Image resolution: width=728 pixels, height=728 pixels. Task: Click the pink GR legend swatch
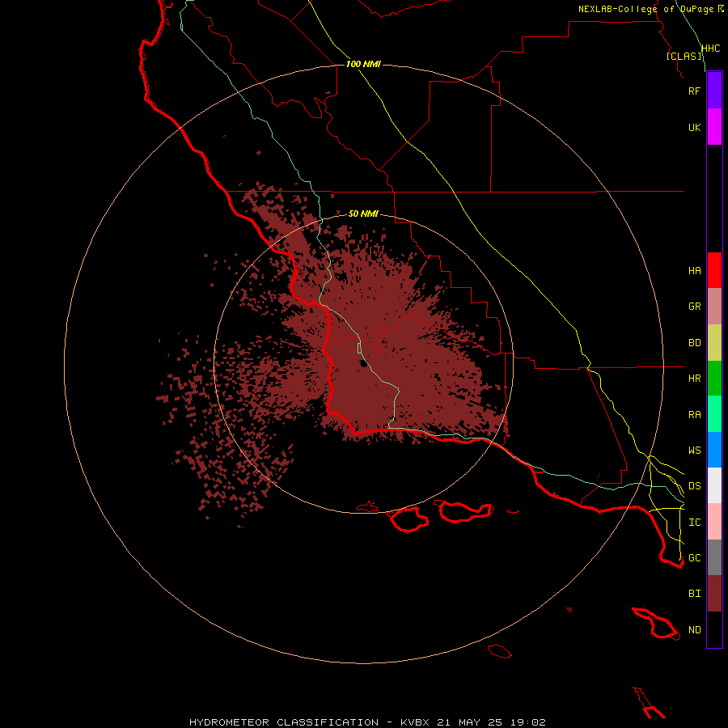click(714, 307)
